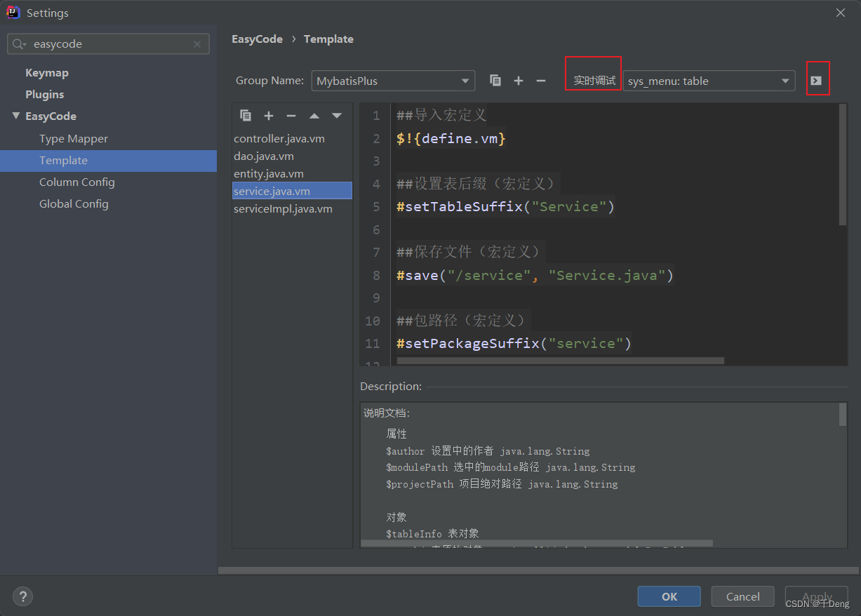This screenshot has height=616, width=861.
Task: Click line number 5 in editor gutter
Action: pyautogui.click(x=377, y=207)
